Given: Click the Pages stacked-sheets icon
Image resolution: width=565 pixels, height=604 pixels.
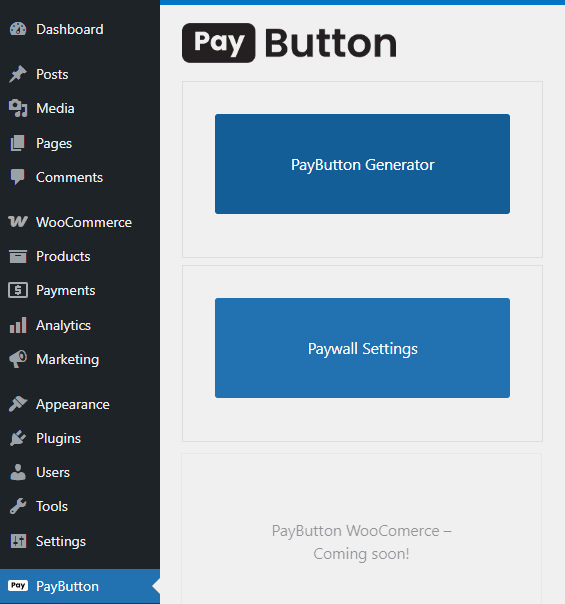Looking at the screenshot, I should click(x=18, y=143).
